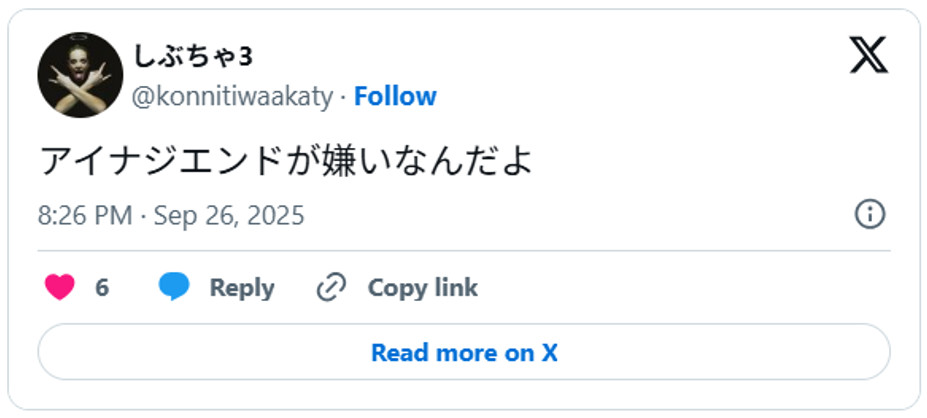Click the display name しぶちゃ3
Screen dimensions: 927x418
tap(192, 56)
